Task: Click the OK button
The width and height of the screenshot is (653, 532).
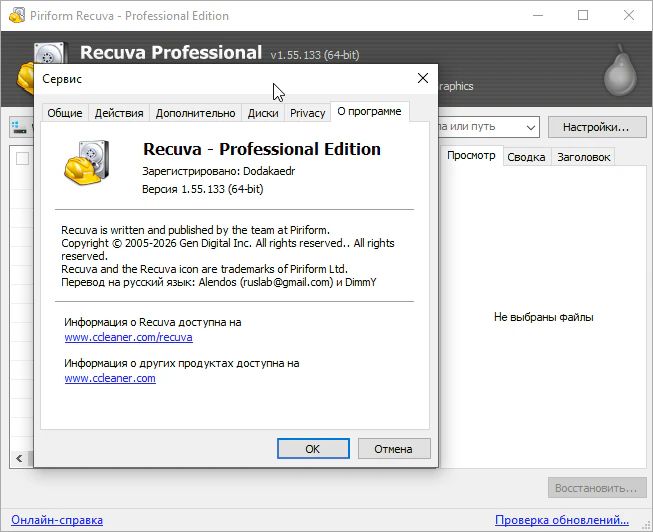Action: click(x=313, y=449)
